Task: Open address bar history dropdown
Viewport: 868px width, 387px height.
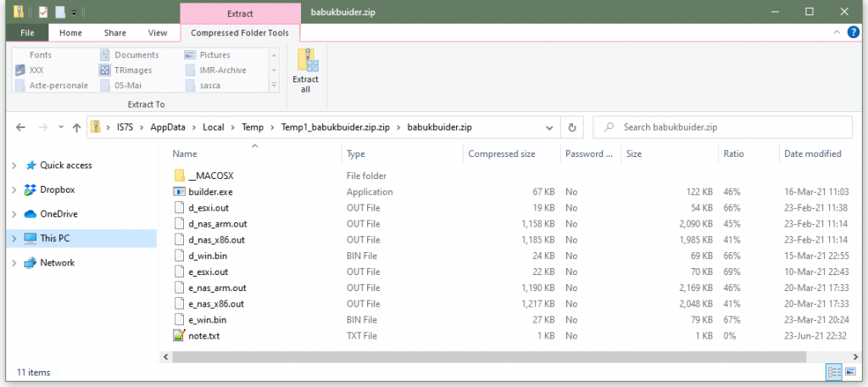Action: [551, 127]
